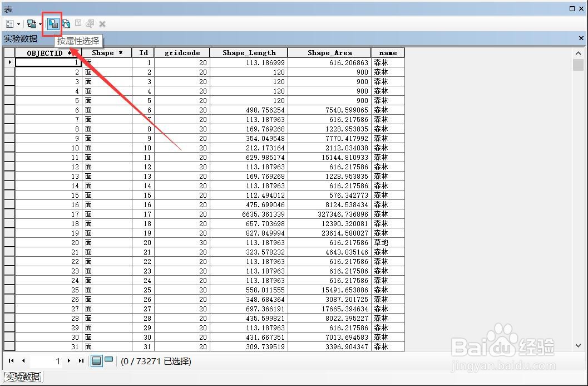This screenshot has width=588, height=386.
Task: Select row 1 via its row selector
Action: (x=9, y=62)
